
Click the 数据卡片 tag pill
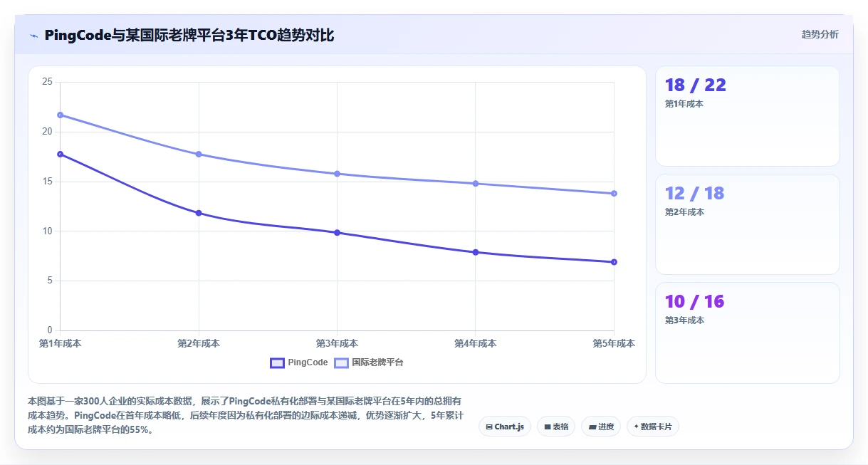(x=653, y=427)
